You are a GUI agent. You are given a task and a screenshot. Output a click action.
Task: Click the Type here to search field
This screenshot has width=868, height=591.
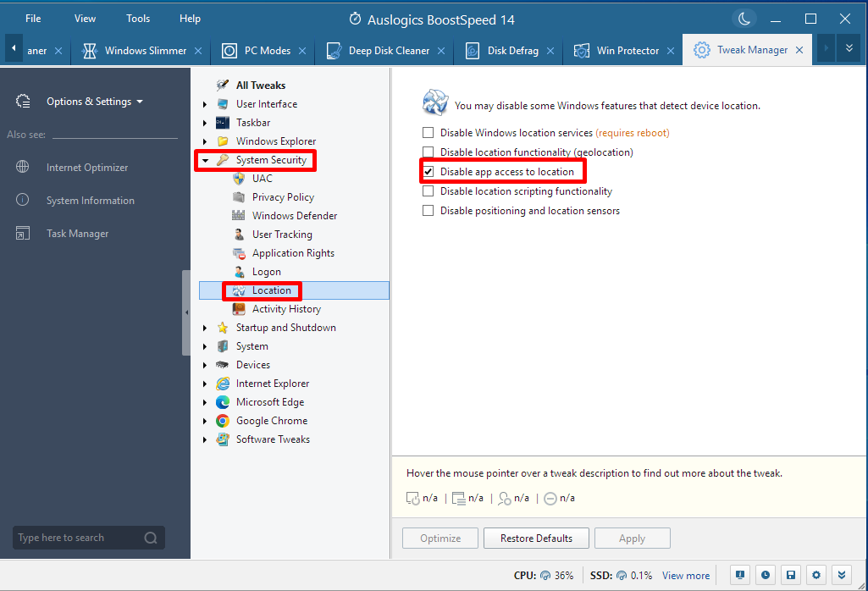click(x=89, y=538)
